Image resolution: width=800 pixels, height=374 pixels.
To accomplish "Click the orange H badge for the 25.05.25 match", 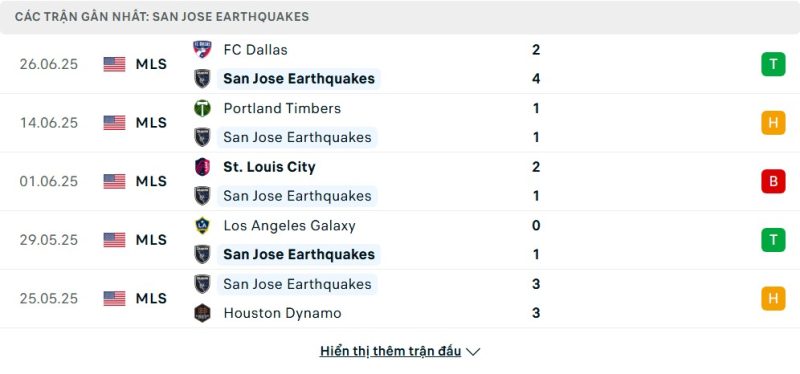I will [773, 298].
